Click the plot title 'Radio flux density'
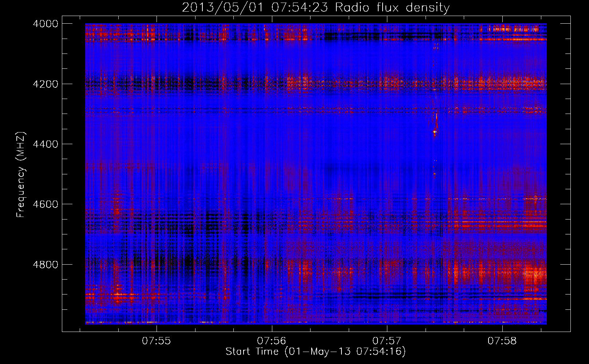Viewport: 589px width, 364px height. pyautogui.click(x=392, y=8)
